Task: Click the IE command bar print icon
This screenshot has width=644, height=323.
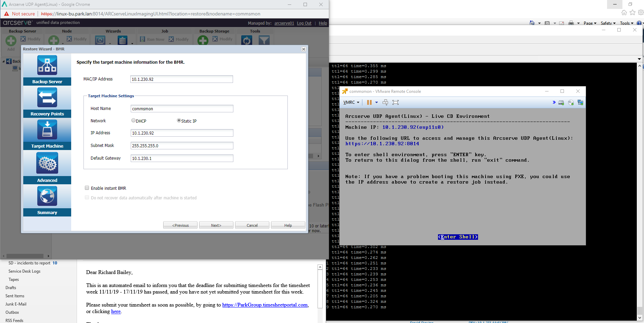Action: pos(571,23)
